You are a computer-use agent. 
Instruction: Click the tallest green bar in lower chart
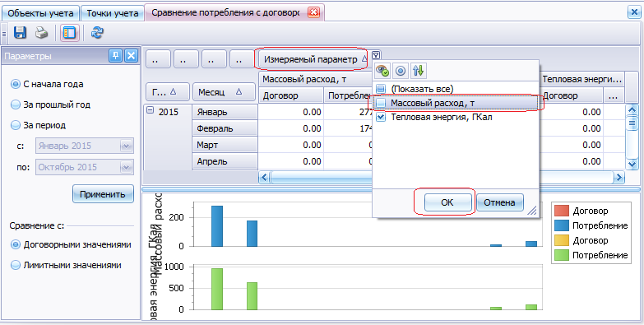point(217,289)
